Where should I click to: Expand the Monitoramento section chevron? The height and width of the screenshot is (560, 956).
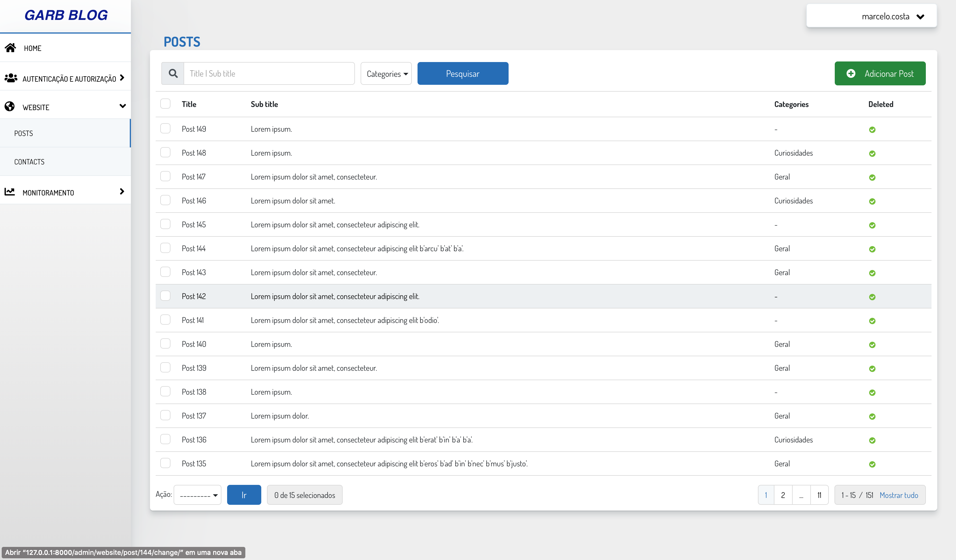coord(122,191)
